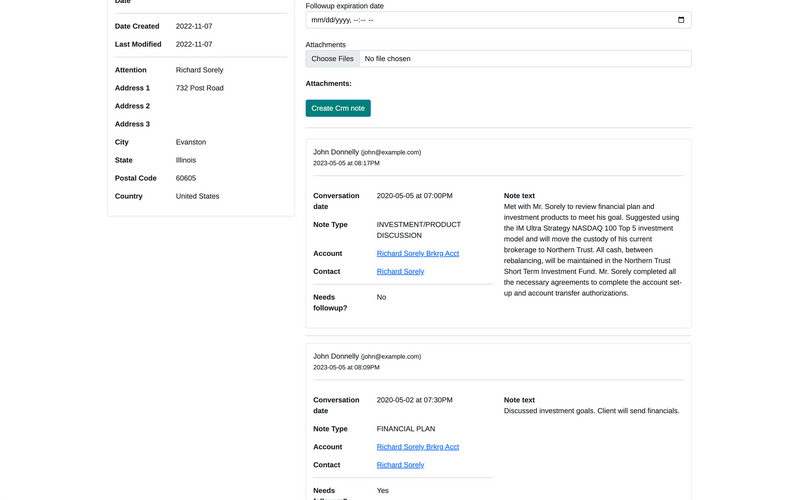Click the 'No file chosen' attachment text

point(387,59)
